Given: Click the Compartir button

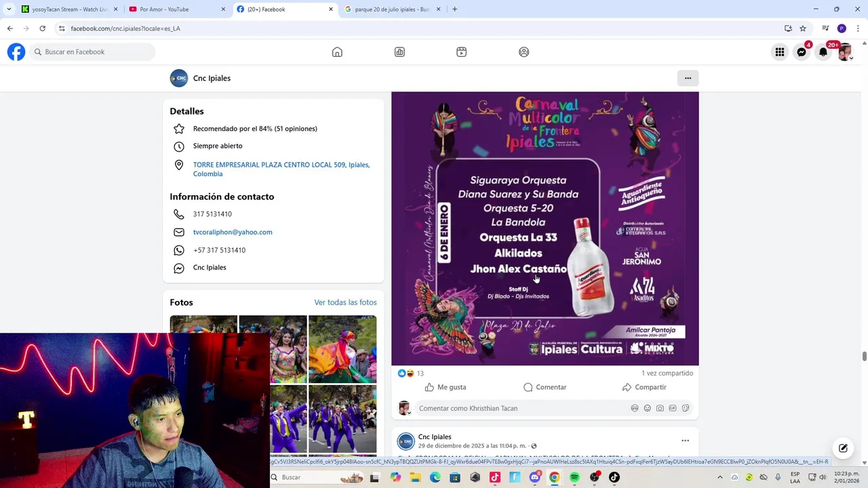Looking at the screenshot, I should click(644, 387).
